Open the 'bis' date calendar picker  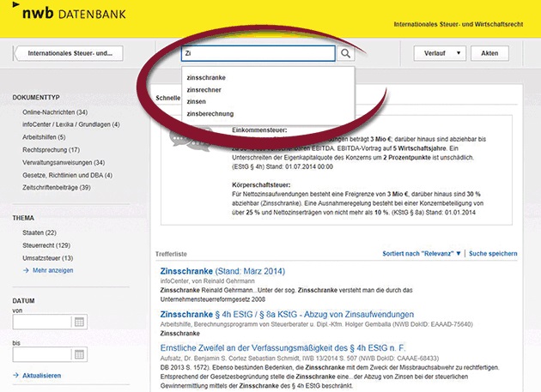[80, 354]
